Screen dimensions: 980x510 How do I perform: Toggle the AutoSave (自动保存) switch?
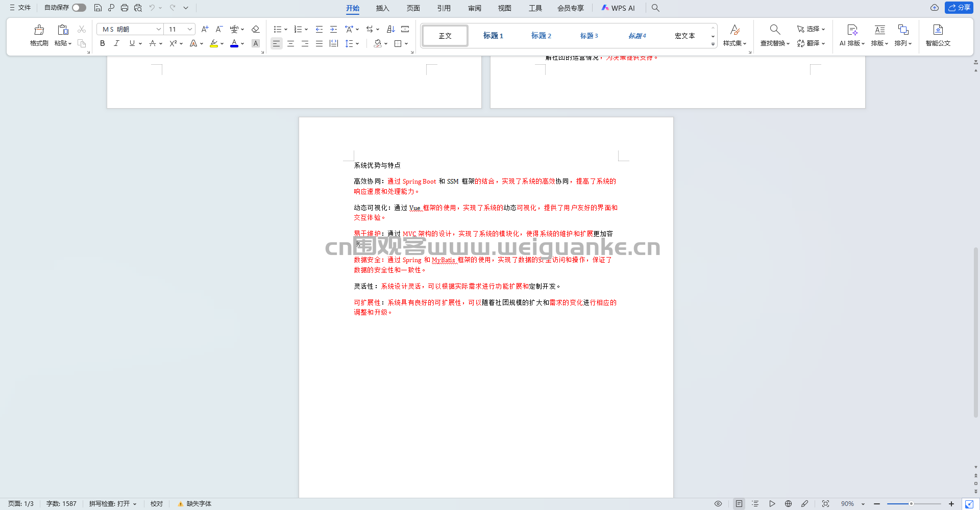(x=79, y=8)
